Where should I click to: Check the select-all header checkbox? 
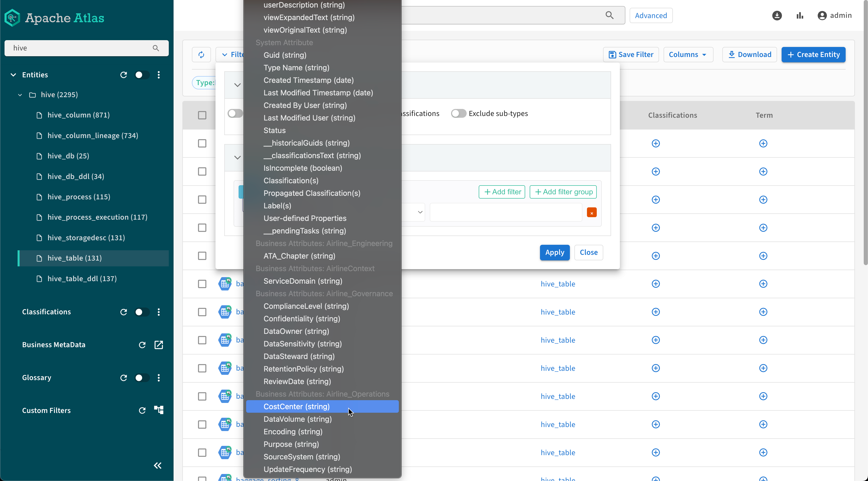tap(202, 115)
